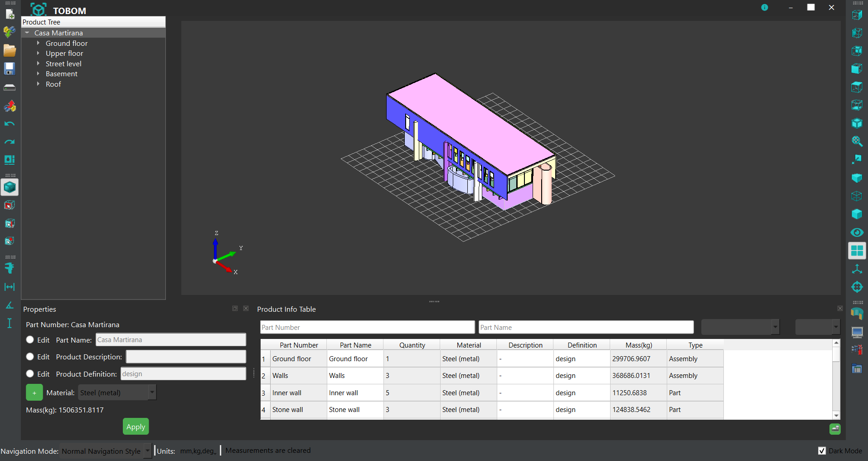Click the eye visibility icon
The width and height of the screenshot is (868, 461).
coord(857,232)
